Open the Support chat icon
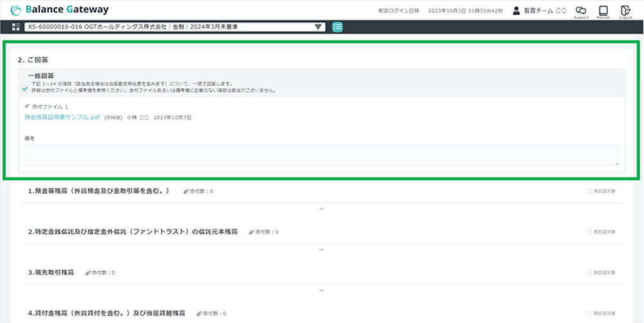Viewport: 644px width, 323px height. 581,11
